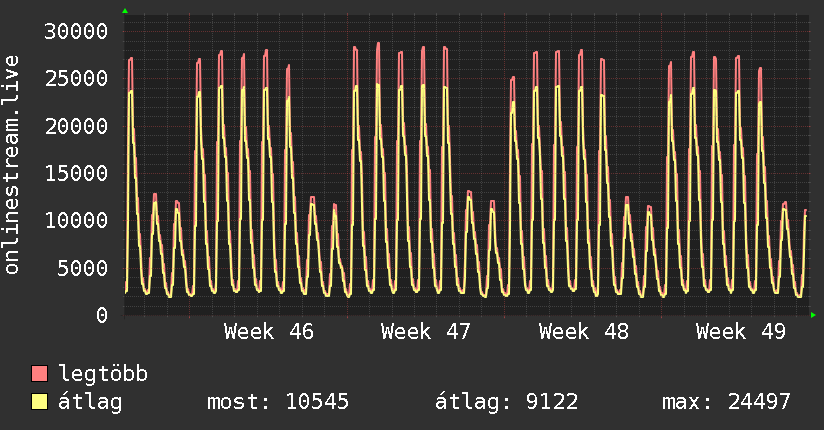Click the Week 46 axis label
This screenshot has width=824, height=430.
[x=268, y=331]
